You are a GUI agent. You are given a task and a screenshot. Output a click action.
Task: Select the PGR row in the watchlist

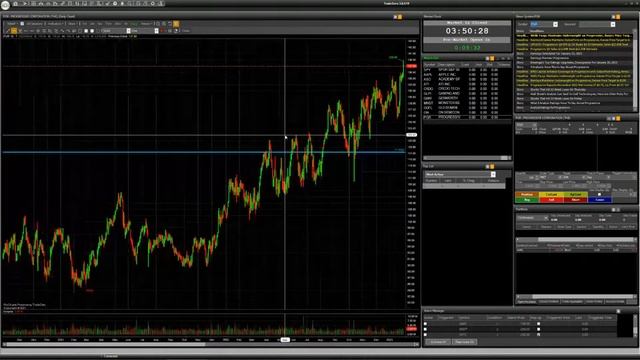(467, 117)
